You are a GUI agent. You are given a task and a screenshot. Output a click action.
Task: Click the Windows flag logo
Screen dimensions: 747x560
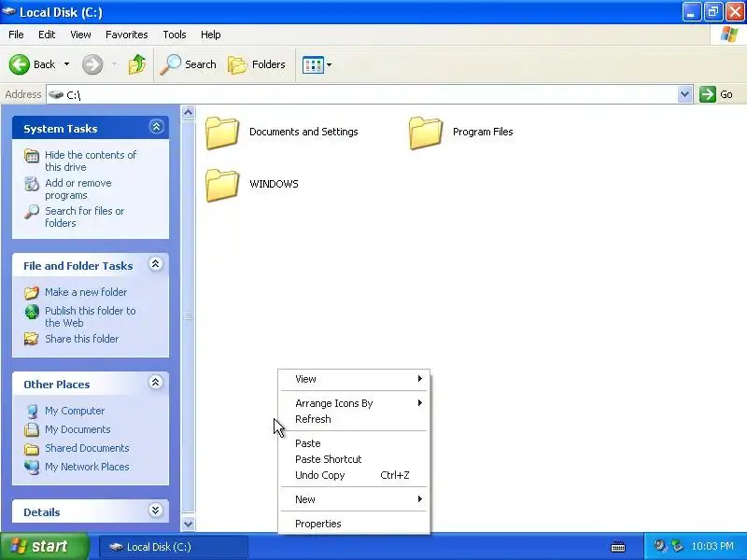click(729, 35)
